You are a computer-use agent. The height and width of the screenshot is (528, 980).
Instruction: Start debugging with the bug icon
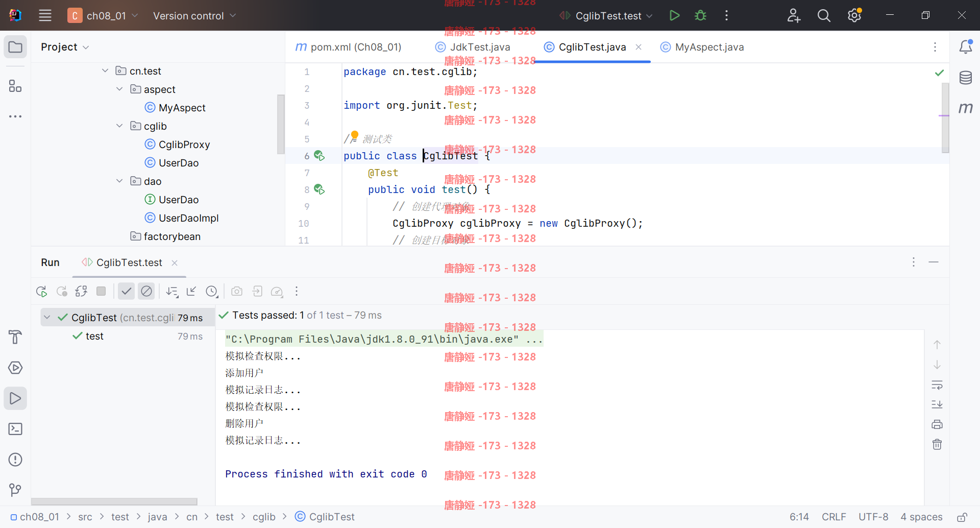tap(700, 15)
